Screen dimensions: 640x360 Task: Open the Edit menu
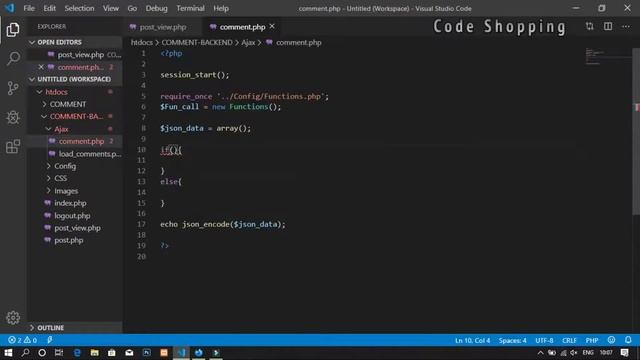[49, 8]
